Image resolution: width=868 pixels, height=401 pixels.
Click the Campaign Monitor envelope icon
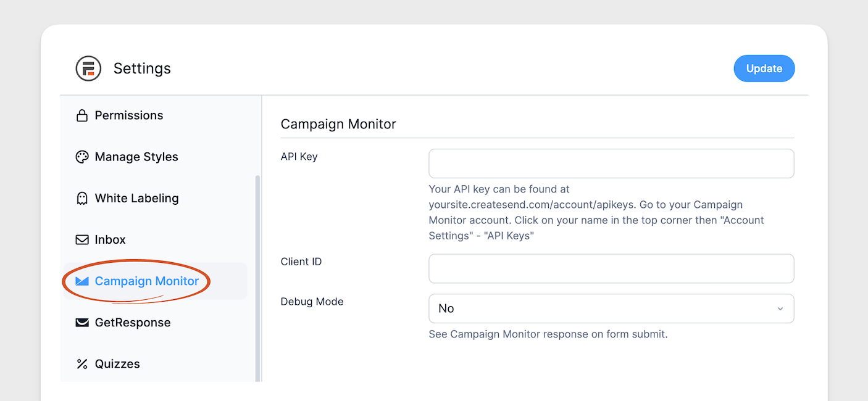pyautogui.click(x=82, y=281)
